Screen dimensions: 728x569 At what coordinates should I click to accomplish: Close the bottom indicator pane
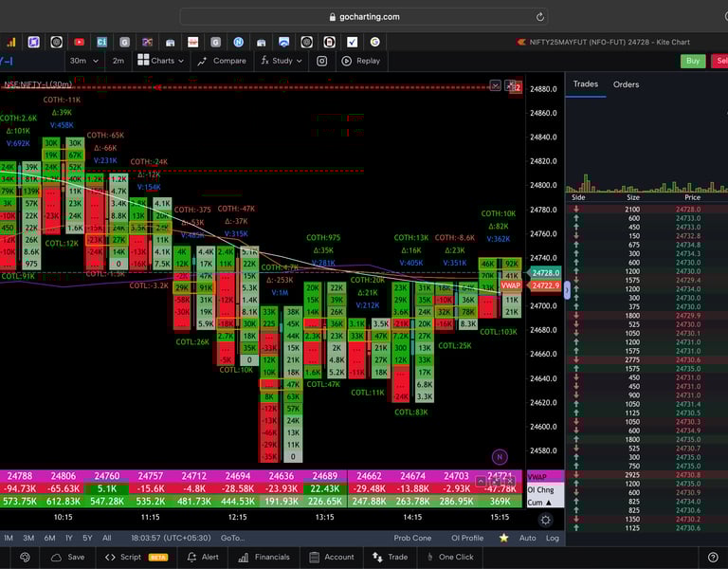click(x=510, y=482)
